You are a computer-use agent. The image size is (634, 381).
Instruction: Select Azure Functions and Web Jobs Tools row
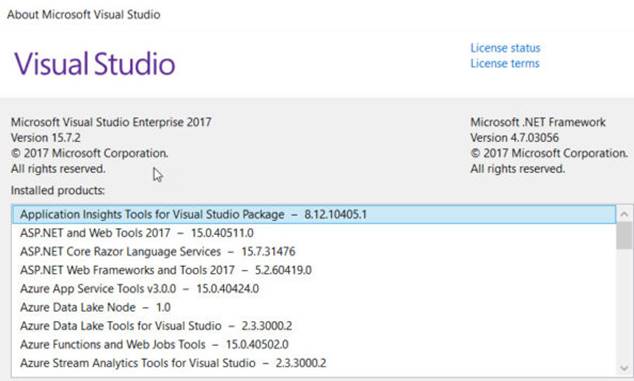314,345
